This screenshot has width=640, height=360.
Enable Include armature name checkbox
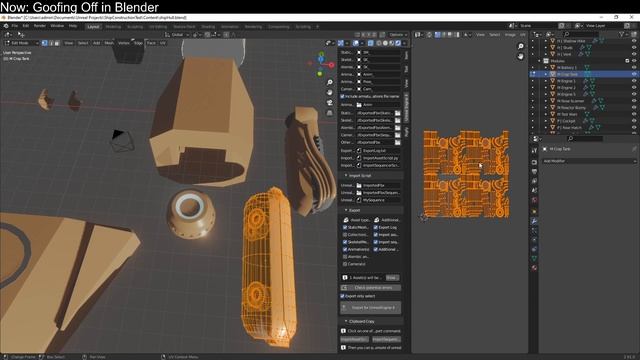coord(342,96)
